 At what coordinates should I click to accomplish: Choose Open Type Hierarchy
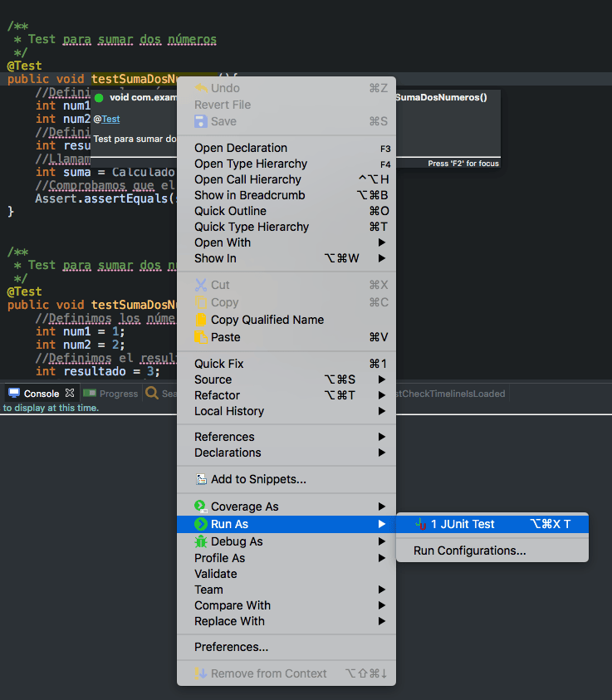point(286,164)
